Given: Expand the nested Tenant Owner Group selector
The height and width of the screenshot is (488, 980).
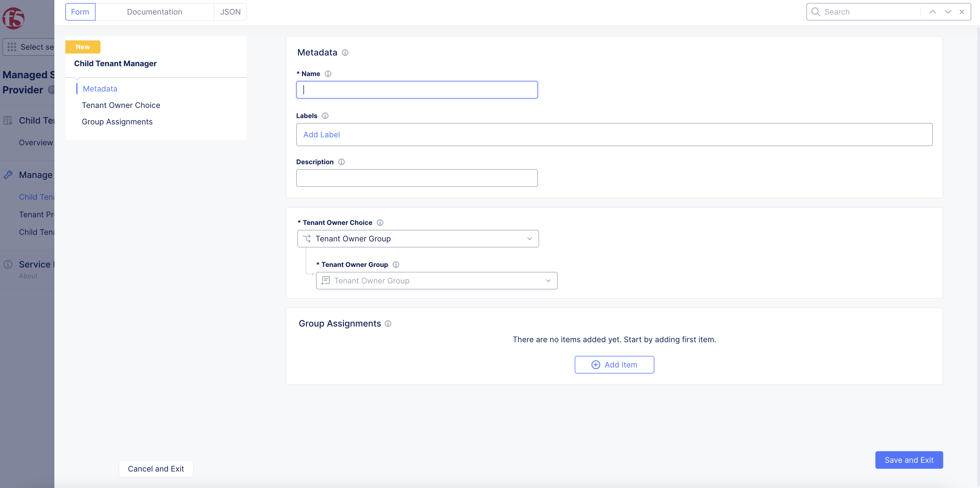Looking at the screenshot, I should [x=436, y=281].
